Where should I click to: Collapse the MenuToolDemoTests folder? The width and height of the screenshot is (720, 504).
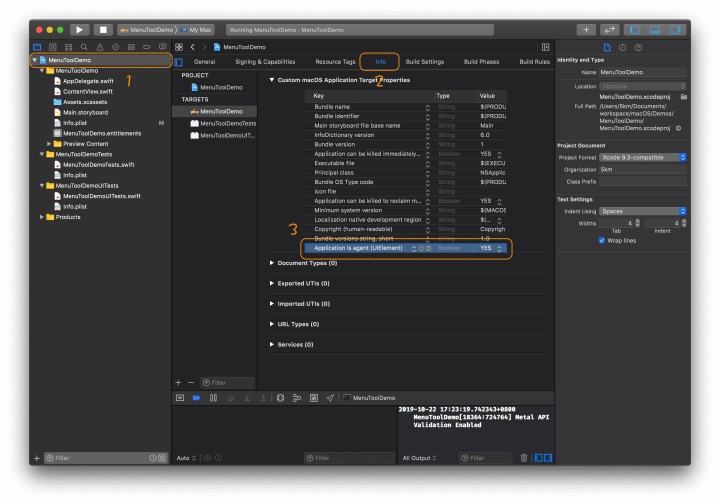click(x=41, y=154)
